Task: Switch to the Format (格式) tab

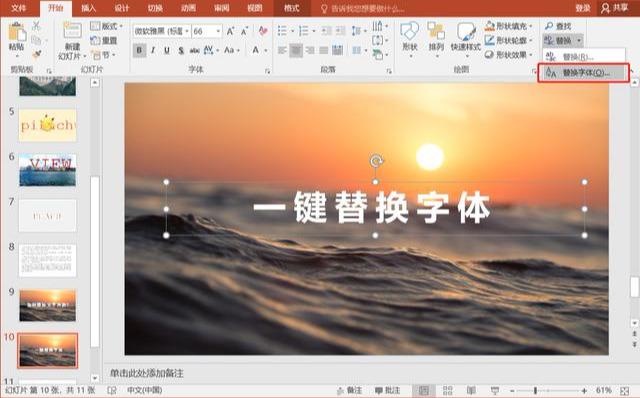Action: click(x=291, y=8)
